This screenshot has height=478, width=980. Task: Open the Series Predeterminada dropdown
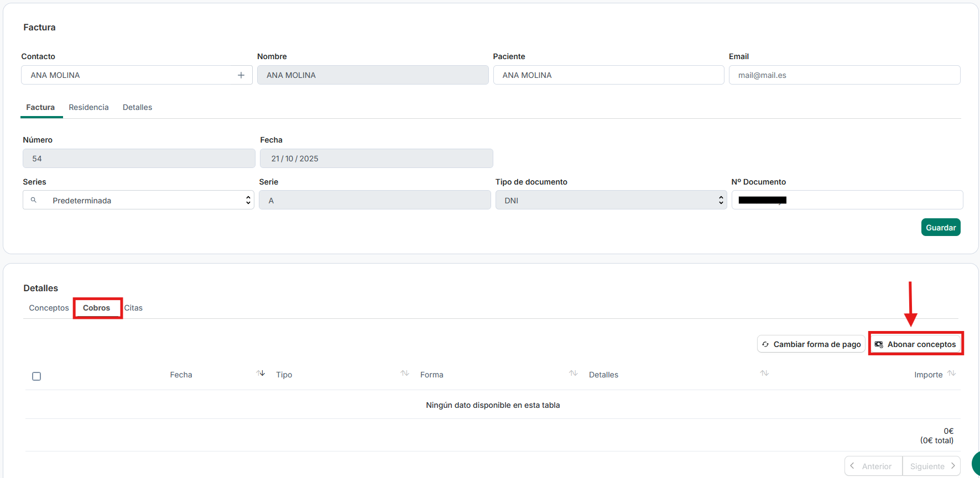[x=138, y=200]
